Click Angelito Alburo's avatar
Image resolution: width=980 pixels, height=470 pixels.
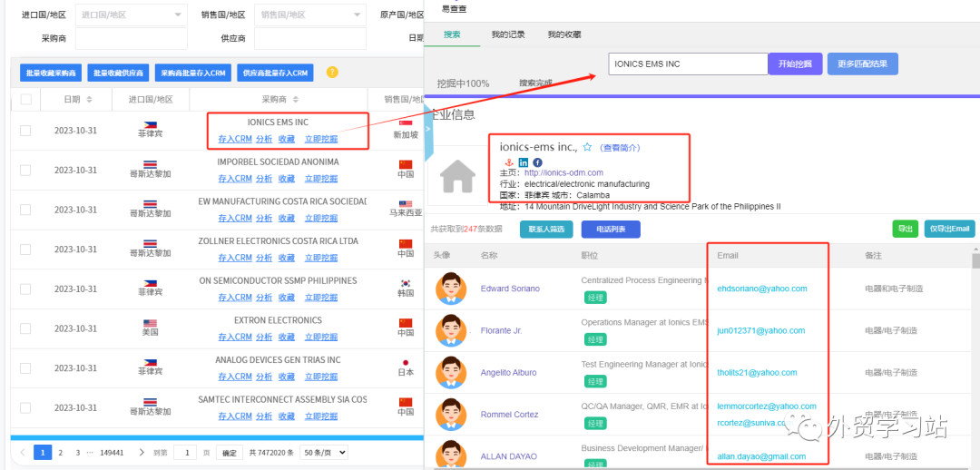coord(451,373)
